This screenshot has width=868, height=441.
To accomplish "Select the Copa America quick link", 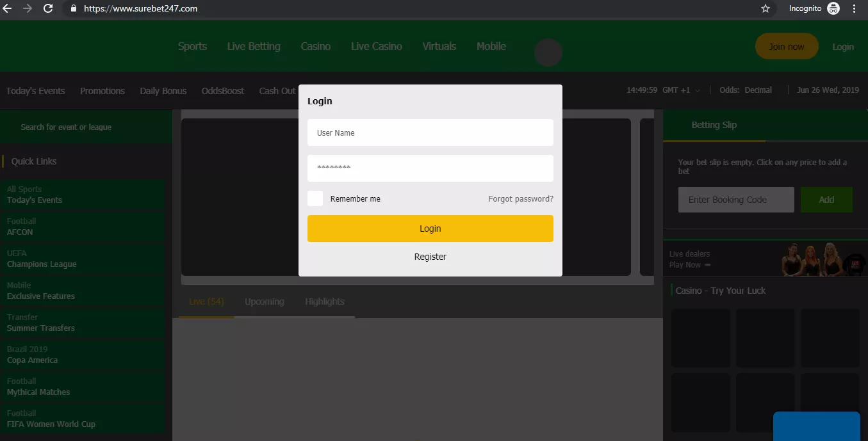I will coord(32,360).
